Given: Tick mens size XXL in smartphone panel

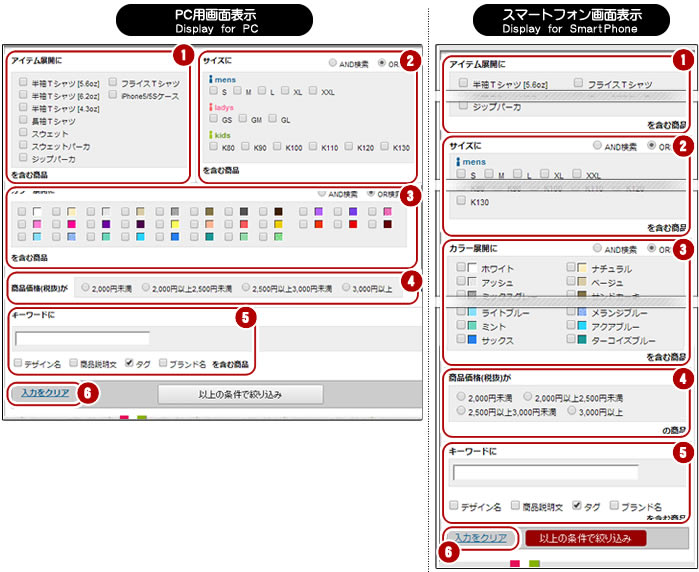Looking at the screenshot, I should 577,173.
